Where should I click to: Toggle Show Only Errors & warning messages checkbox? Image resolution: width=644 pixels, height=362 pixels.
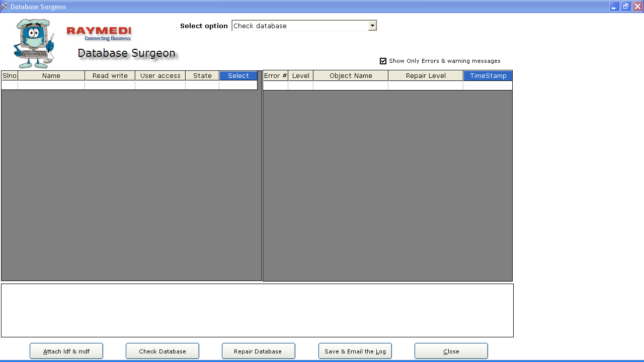(x=383, y=61)
